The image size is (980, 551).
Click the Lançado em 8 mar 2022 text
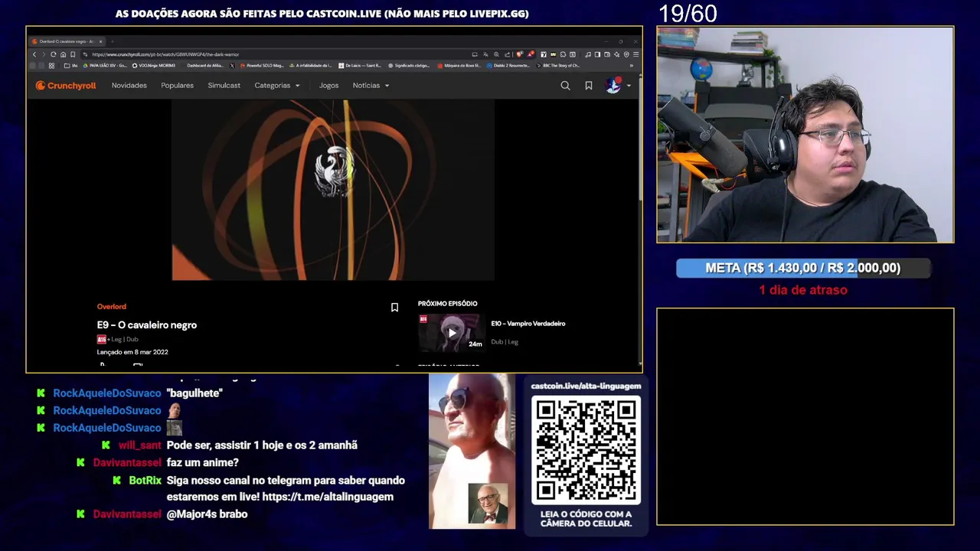(x=132, y=352)
